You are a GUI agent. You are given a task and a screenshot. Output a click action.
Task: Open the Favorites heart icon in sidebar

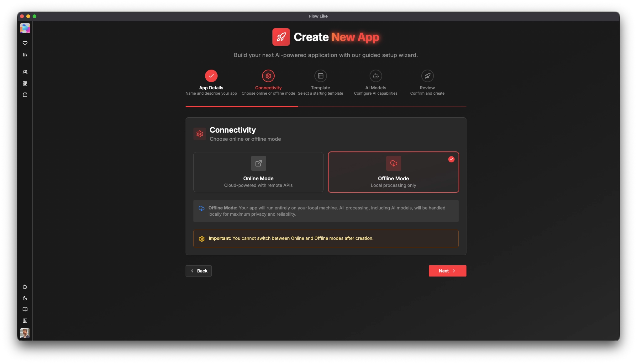25,43
